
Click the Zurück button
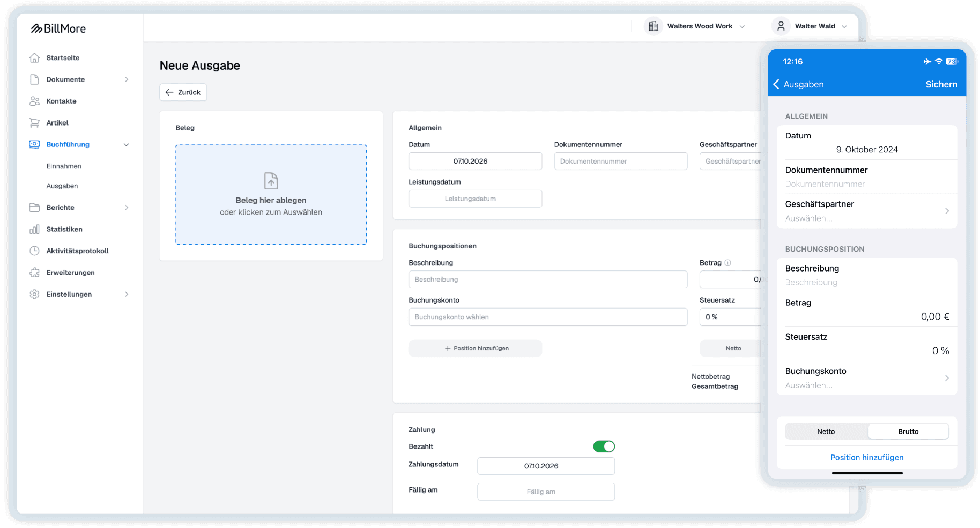[x=183, y=92]
